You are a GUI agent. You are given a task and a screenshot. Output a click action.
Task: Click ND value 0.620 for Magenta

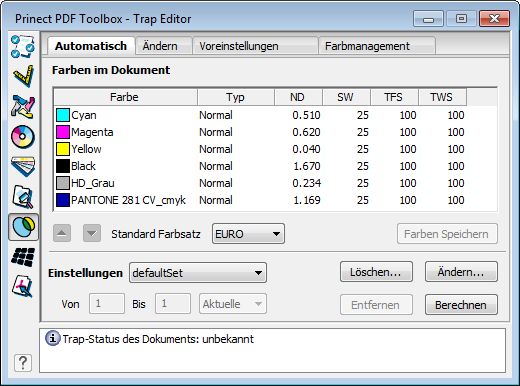point(306,132)
